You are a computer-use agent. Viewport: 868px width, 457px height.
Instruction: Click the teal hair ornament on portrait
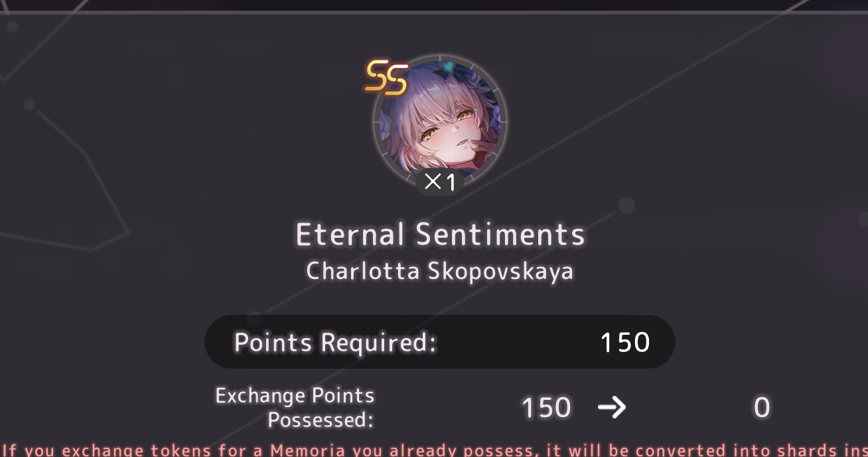pos(449,67)
